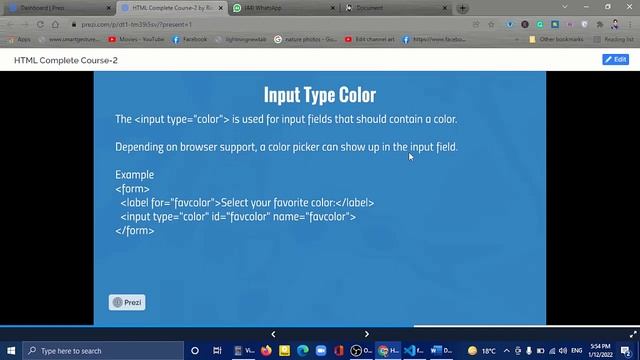Screen dimensions: 640x360
Task: Open the notification center
Action: (x=626, y=351)
